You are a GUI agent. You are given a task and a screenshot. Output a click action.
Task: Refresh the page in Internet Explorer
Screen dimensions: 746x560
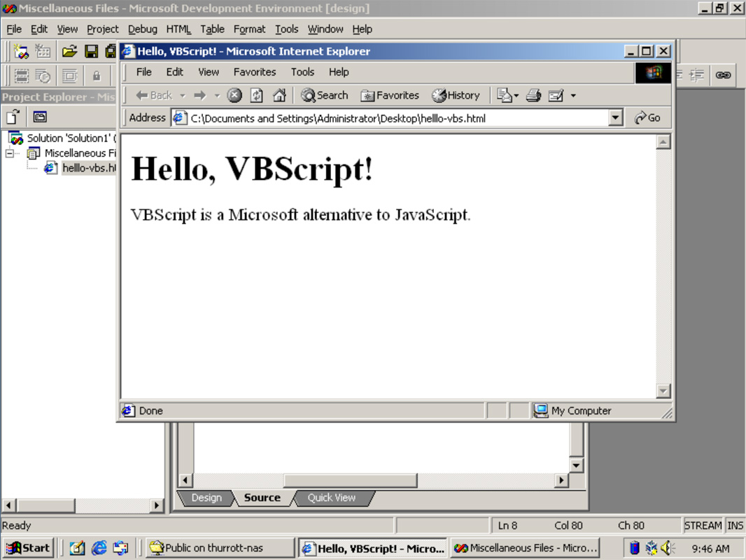click(257, 95)
